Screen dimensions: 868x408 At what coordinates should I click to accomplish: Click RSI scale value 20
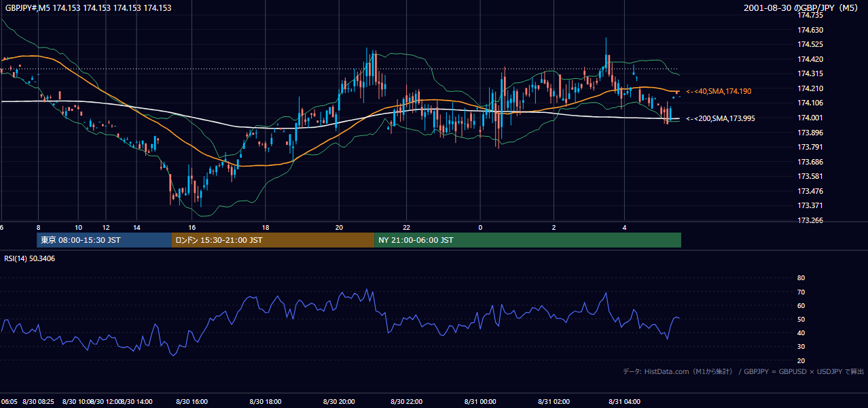pyautogui.click(x=801, y=360)
